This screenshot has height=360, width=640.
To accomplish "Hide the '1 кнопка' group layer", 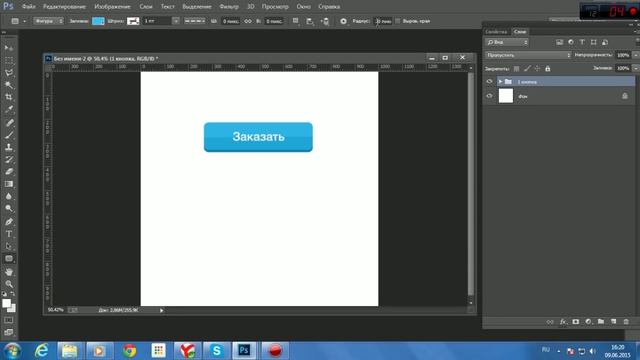I will click(x=489, y=81).
